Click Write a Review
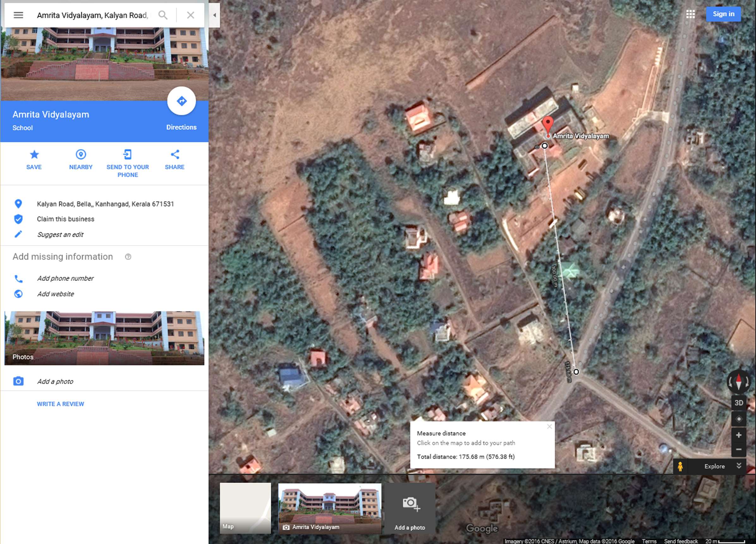756x544 pixels. point(60,404)
